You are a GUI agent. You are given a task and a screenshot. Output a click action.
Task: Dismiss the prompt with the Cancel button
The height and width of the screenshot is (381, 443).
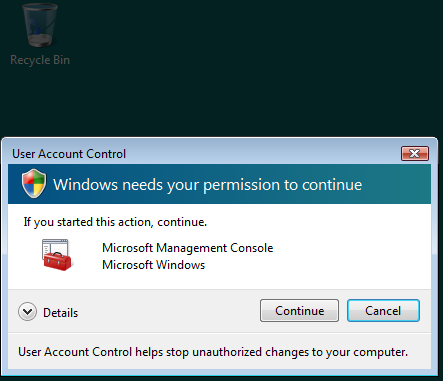pyautogui.click(x=383, y=311)
